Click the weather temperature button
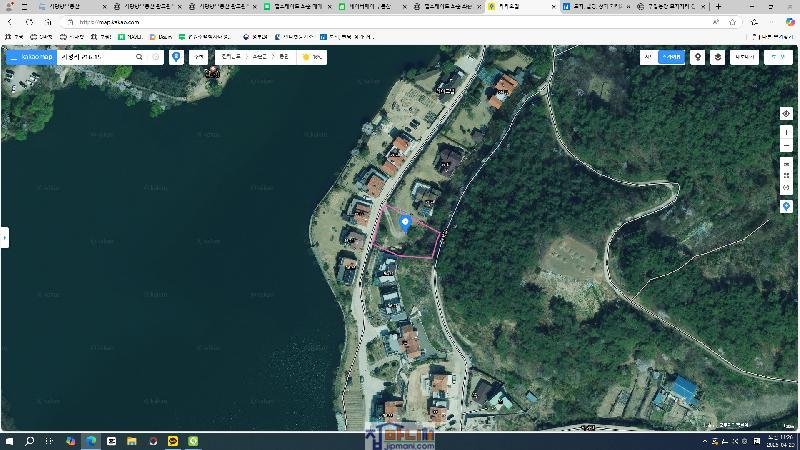 tap(312, 57)
